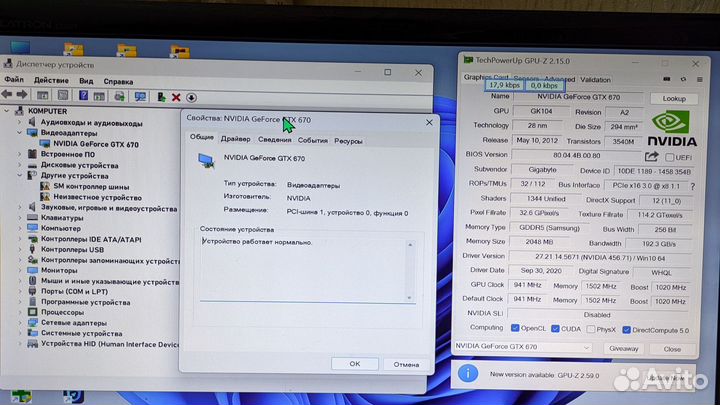The width and height of the screenshot is (720, 405).
Task: Open the Справка menu
Action: [x=118, y=82]
